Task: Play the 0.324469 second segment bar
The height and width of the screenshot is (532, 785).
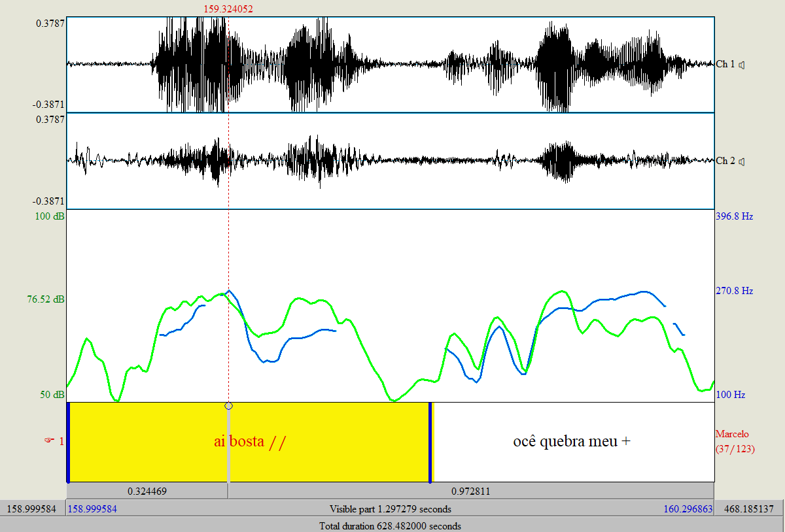Action: click(x=147, y=491)
